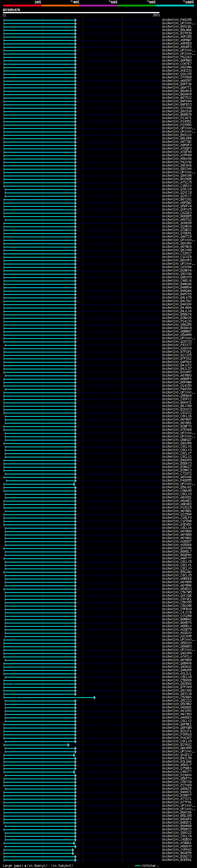Select hit UniRef100_C1FD98
Viewport: 197px width, 868px height.
(177, 521)
